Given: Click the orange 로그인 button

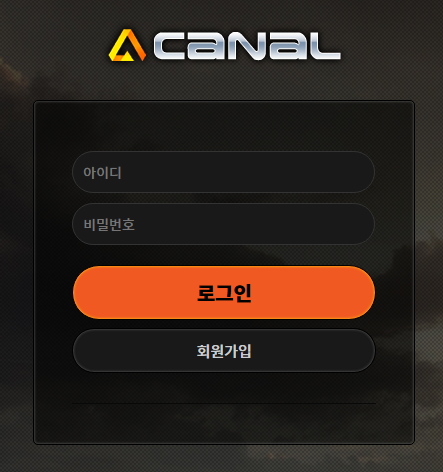Looking at the screenshot, I should click(224, 292).
